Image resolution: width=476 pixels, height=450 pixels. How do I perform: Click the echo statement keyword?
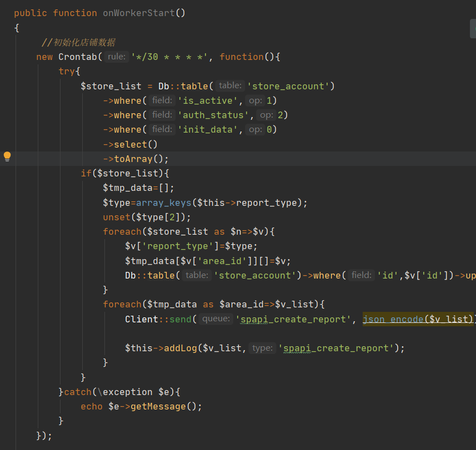tap(92, 407)
